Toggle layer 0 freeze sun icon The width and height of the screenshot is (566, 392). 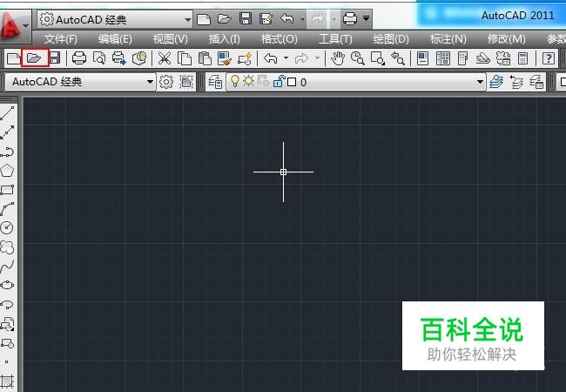[x=248, y=81]
